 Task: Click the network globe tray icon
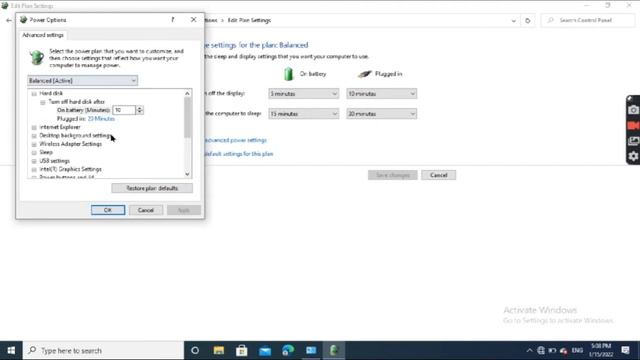(541, 351)
